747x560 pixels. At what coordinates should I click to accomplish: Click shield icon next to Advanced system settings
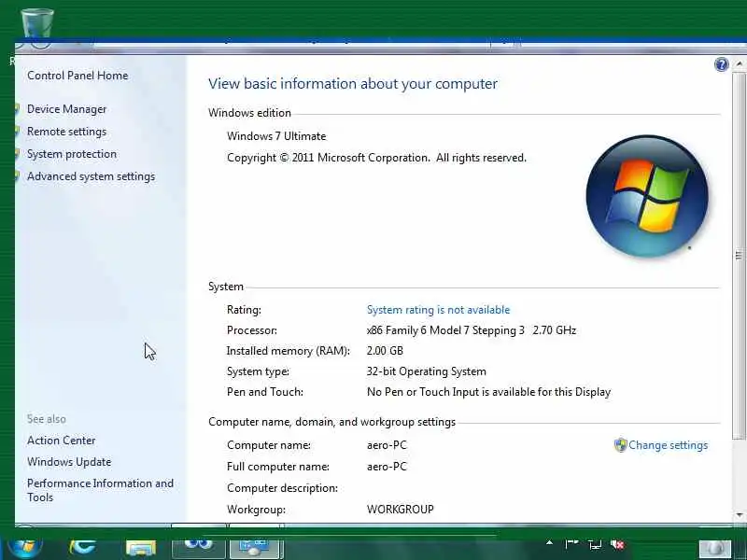tap(17, 176)
